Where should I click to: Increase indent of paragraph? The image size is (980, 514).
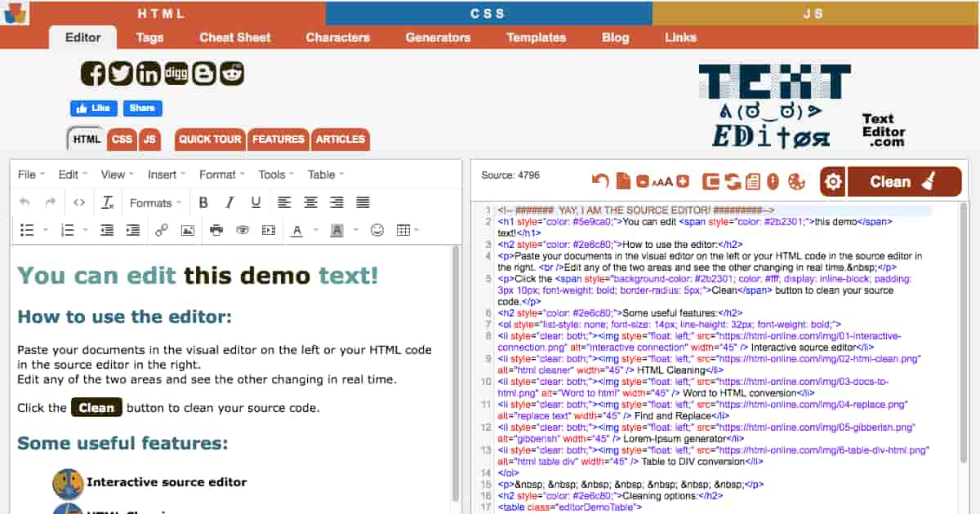coord(133,230)
